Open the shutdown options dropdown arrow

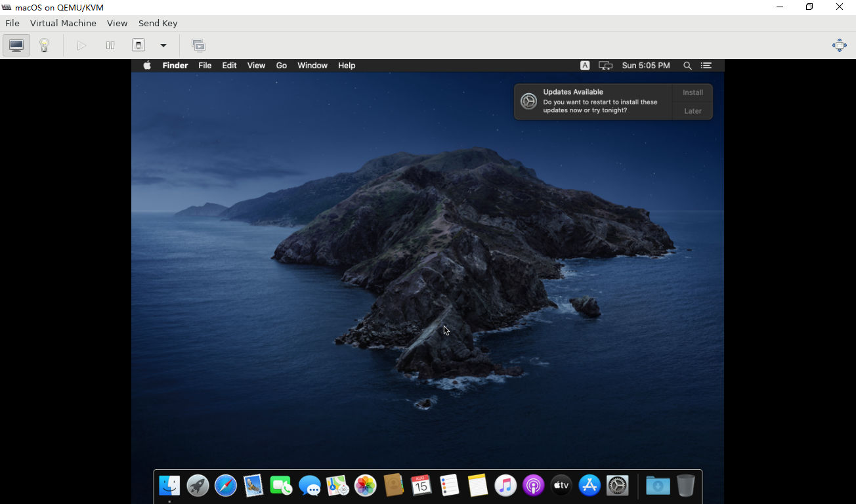(163, 45)
